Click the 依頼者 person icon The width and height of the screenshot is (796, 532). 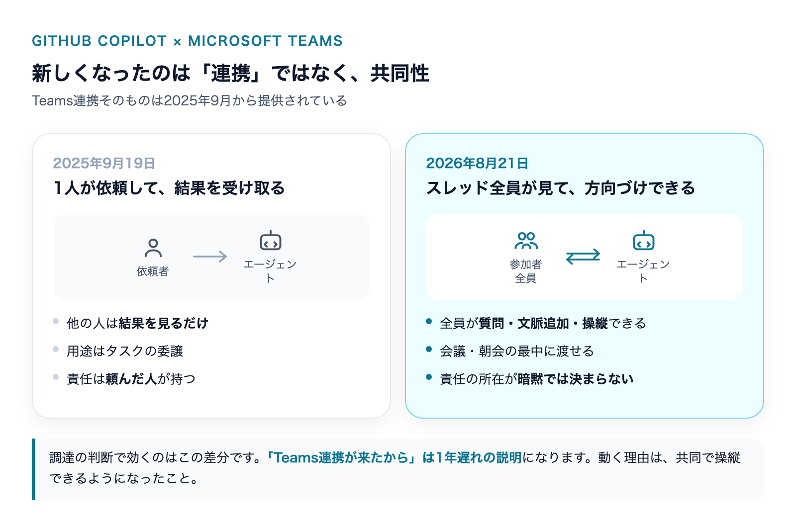click(153, 248)
